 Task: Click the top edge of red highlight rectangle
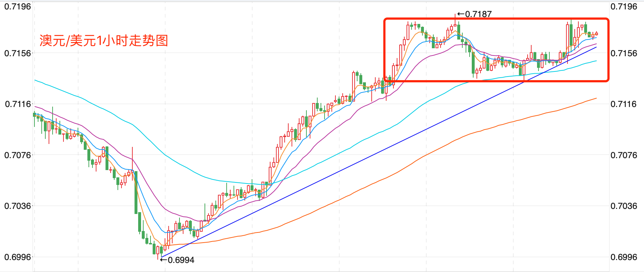tap(496, 19)
